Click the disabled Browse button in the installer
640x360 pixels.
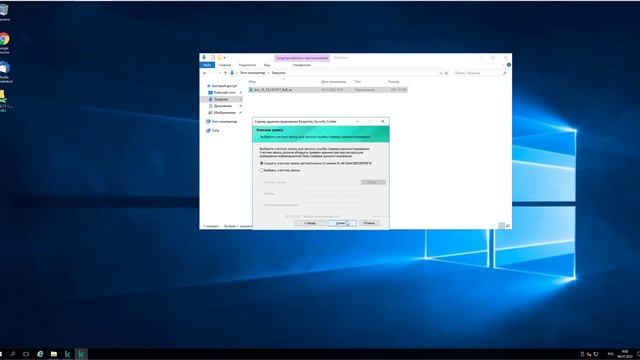[373, 182]
